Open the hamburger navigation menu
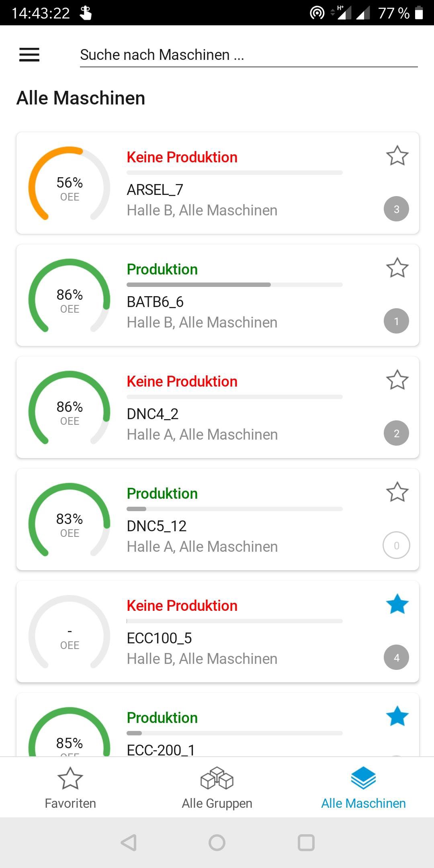 pos(29,55)
